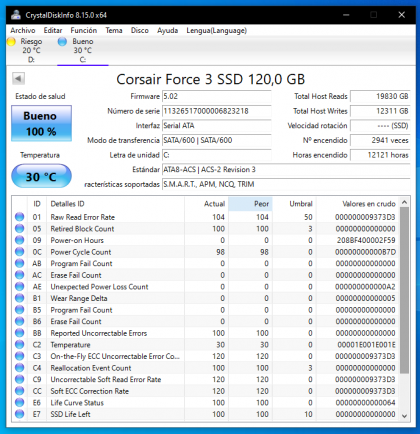Open the Tema menu
Screen dimensions: 420x434
114,30
